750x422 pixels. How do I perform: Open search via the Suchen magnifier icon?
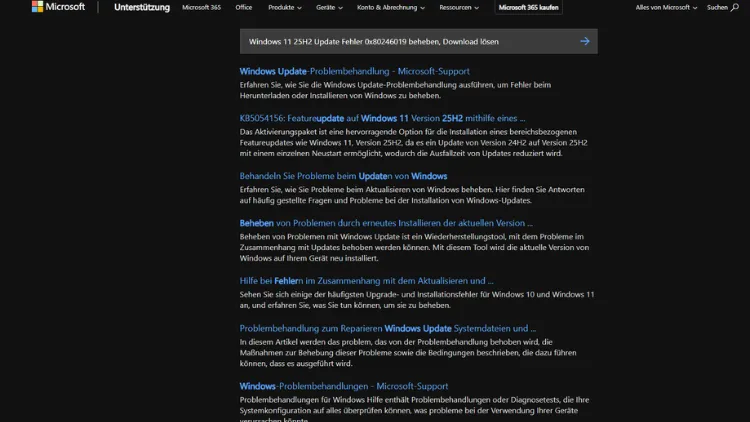[x=723, y=7]
